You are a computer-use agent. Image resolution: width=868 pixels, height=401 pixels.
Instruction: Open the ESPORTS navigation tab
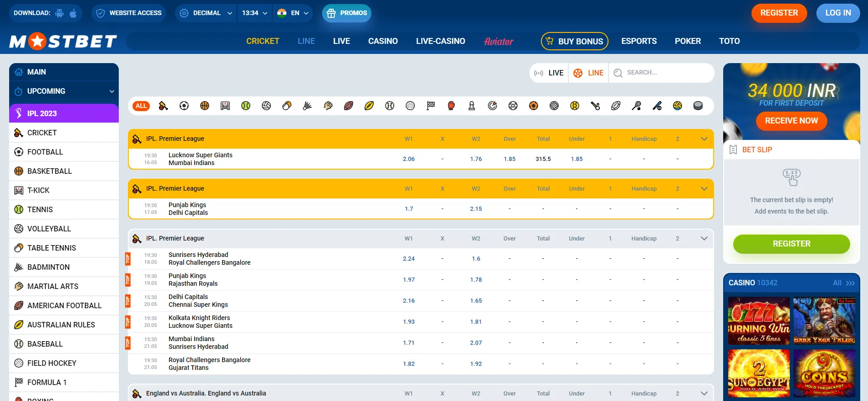click(639, 41)
